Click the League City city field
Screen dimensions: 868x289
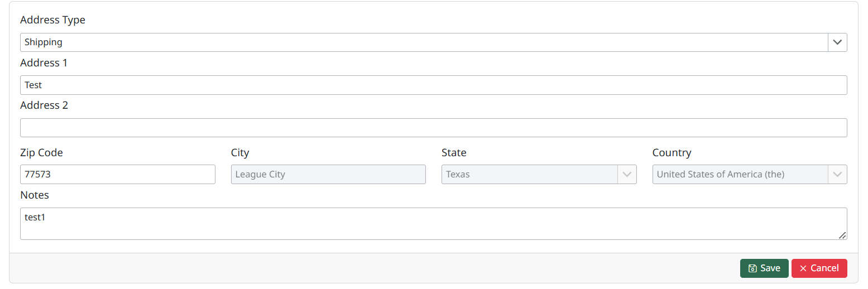tap(328, 175)
